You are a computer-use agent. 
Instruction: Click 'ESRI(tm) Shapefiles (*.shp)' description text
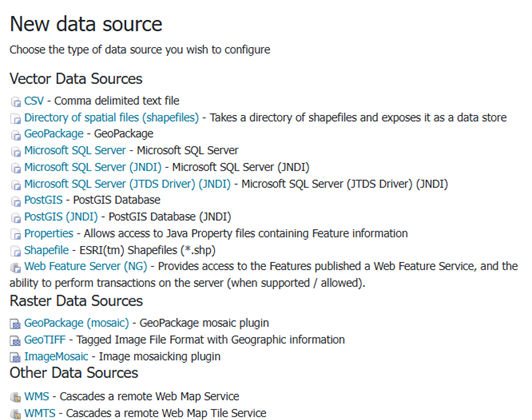148,250
